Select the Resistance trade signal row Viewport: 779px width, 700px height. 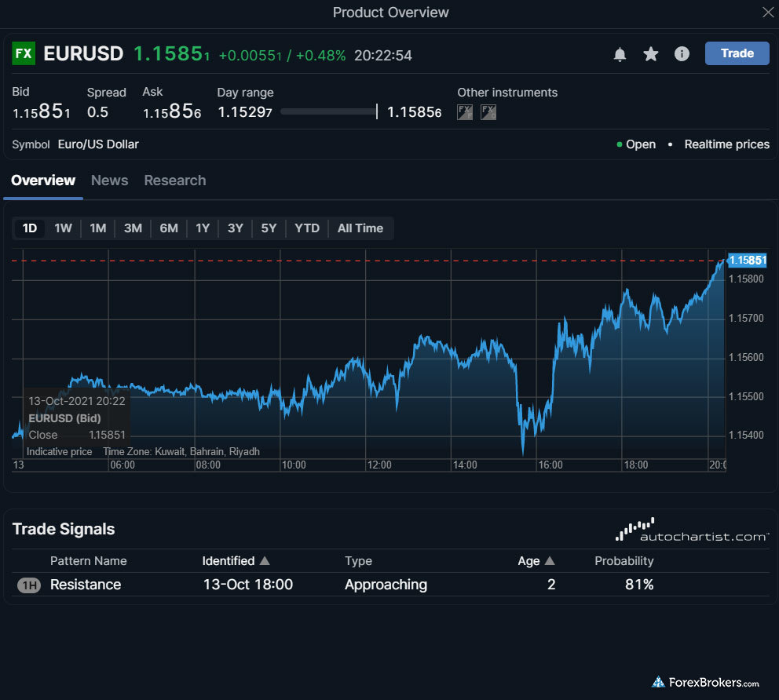pyautogui.click(x=86, y=585)
